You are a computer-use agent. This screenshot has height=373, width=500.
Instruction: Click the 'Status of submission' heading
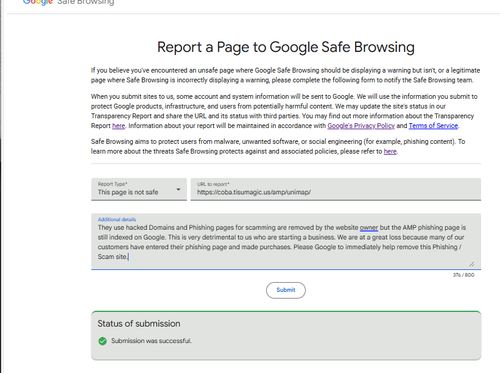click(x=139, y=324)
